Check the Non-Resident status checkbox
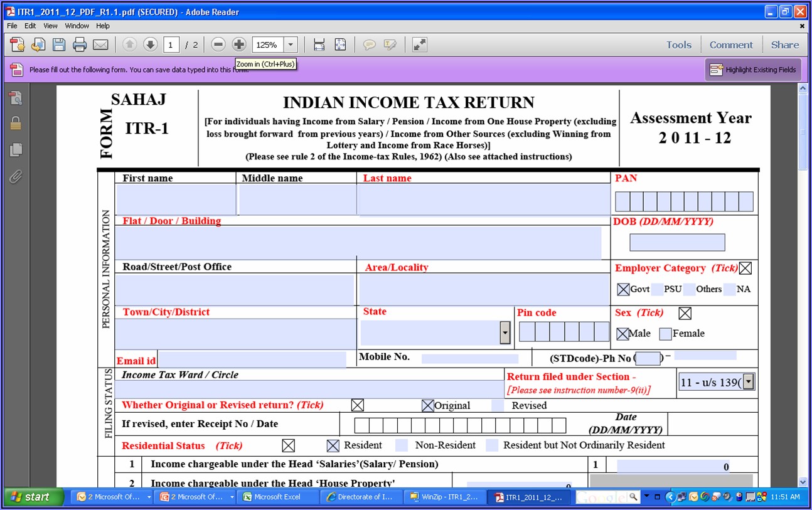 click(402, 445)
